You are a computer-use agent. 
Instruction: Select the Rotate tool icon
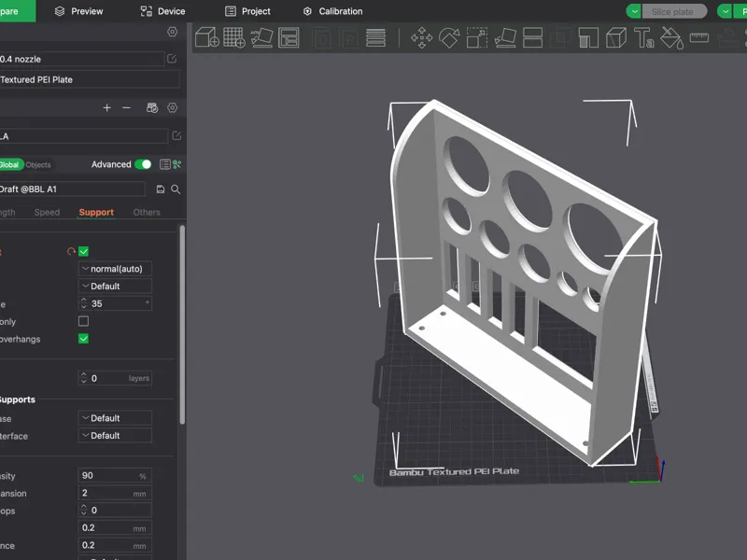[x=449, y=37]
